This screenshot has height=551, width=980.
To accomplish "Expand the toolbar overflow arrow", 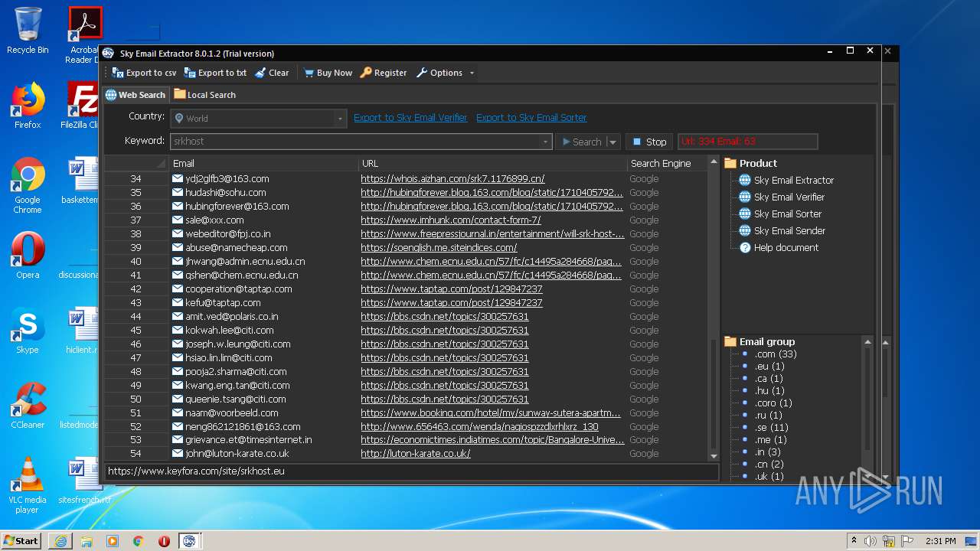I will 472,73.
